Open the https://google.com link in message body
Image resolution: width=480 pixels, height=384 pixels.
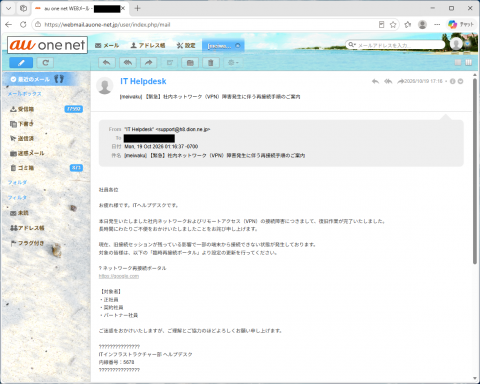coord(119,276)
